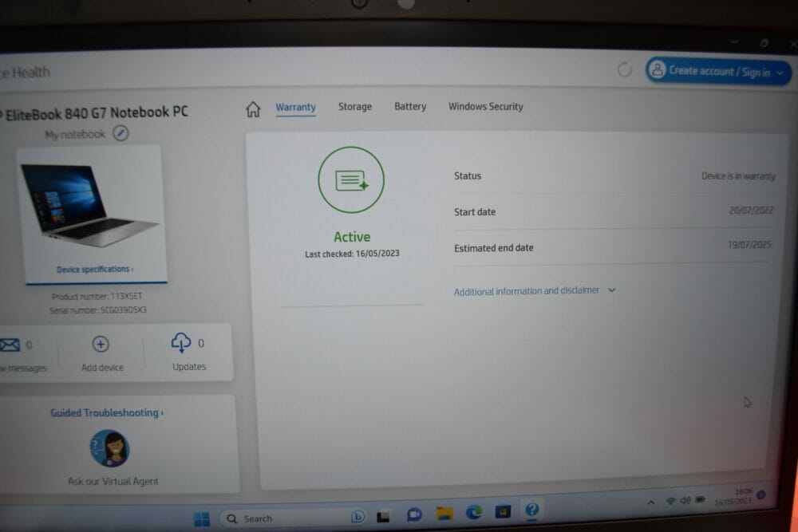798x532 pixels.
Task: Open the notification badge in the tray
Action: [x=761, y=495]
